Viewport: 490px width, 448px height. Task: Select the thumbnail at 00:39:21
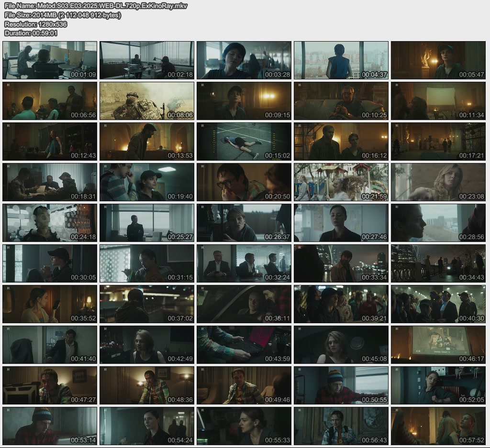[341, 304]
